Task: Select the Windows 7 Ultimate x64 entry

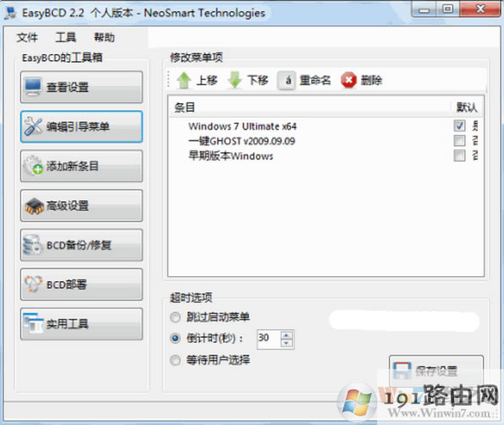Action: click(x=243, y=126)
